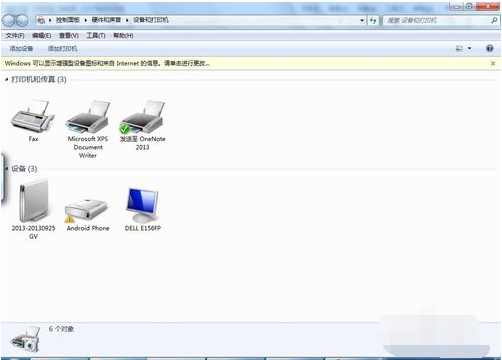Click the address bar location icon
Image resolution: width=502 pixels, height=360 pixels.
[x=41, y=21]
